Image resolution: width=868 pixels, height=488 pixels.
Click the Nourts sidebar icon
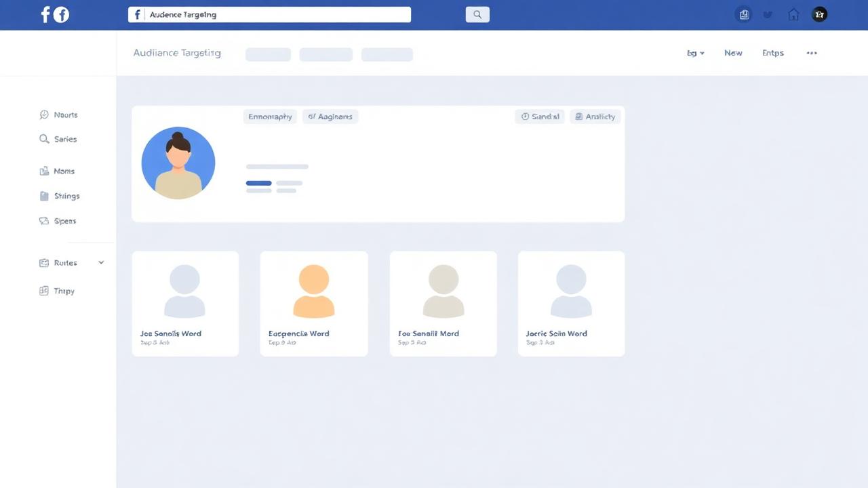pyautogui.click(x=44, y=115)
